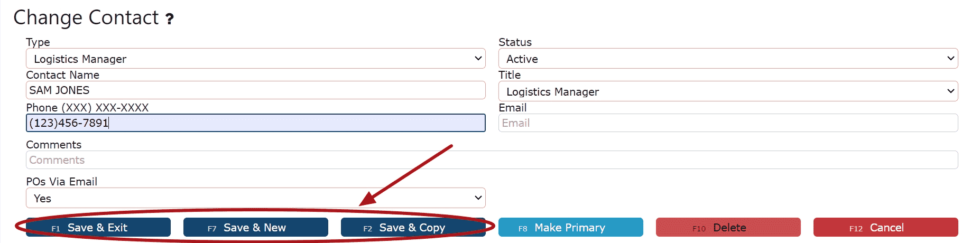Expand the POs Via Email dropdown
Screen dimensions: 980x243
click(255, 198)
